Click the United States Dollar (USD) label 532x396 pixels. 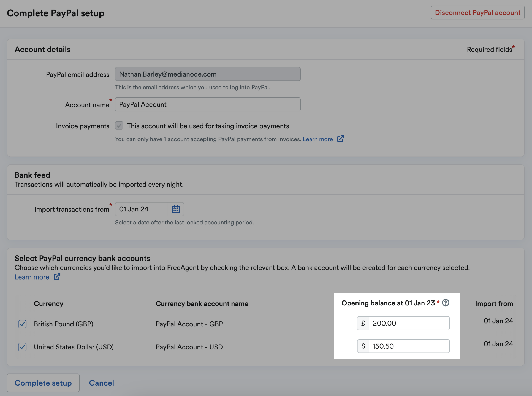(74, 347)
